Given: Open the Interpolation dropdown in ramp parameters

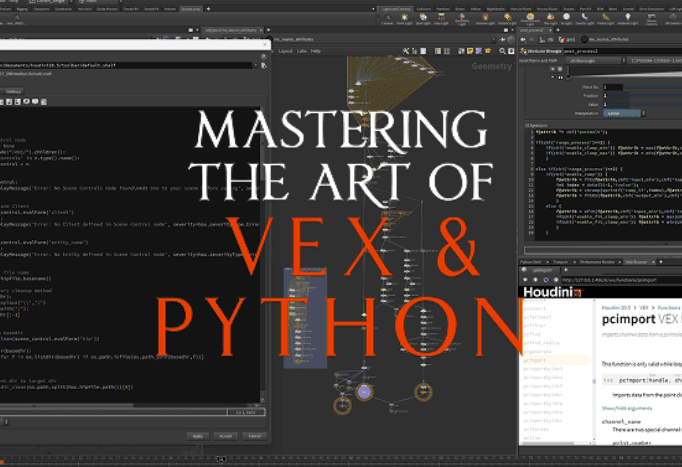Looking at the screenshot, I should point(622,113).
